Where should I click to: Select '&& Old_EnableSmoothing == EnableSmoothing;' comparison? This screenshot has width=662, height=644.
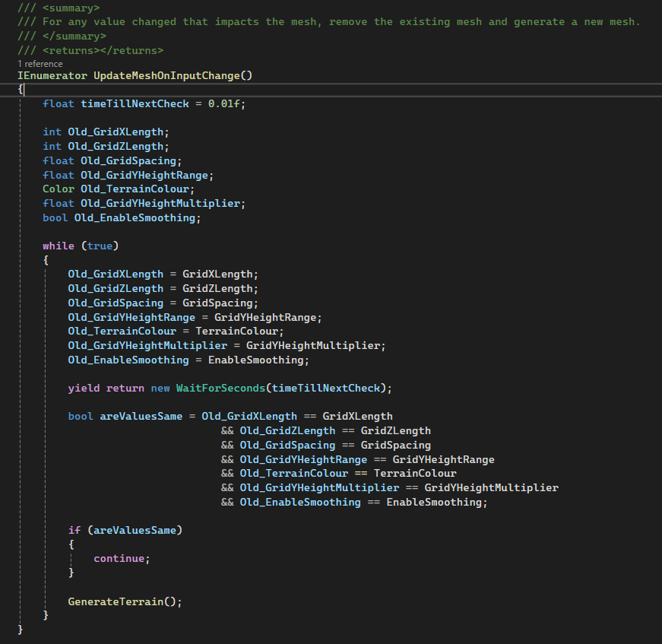click(354, 502)
